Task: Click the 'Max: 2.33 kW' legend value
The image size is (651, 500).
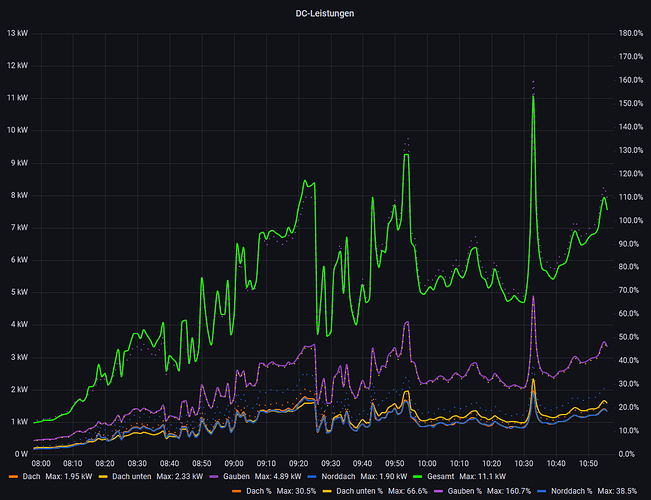Action: click(180, 476)
